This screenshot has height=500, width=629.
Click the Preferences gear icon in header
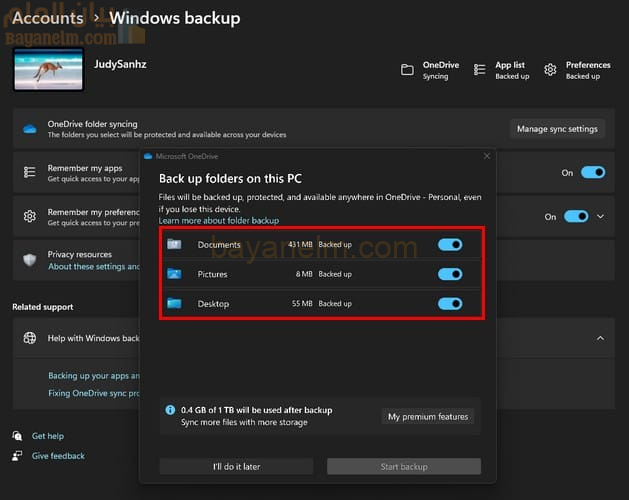[551, 70]
